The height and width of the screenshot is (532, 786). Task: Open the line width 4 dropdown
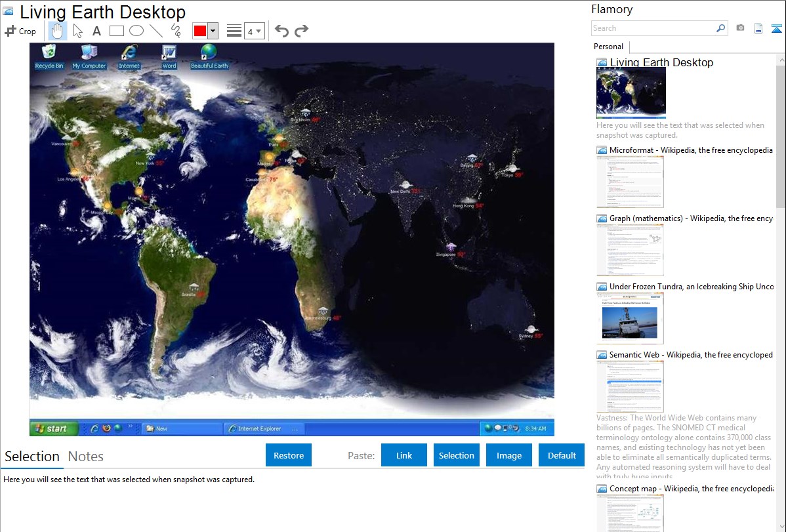(x=255, y=31)
